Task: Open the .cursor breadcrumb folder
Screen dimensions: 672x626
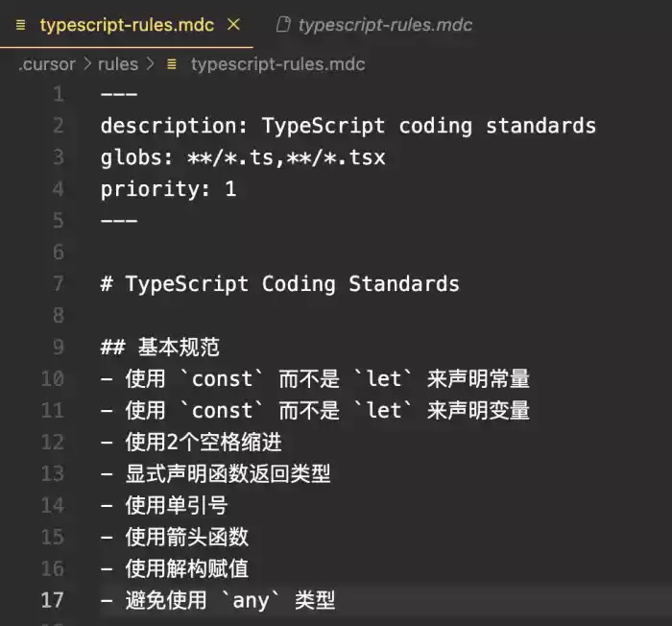Action: point(46,64)
